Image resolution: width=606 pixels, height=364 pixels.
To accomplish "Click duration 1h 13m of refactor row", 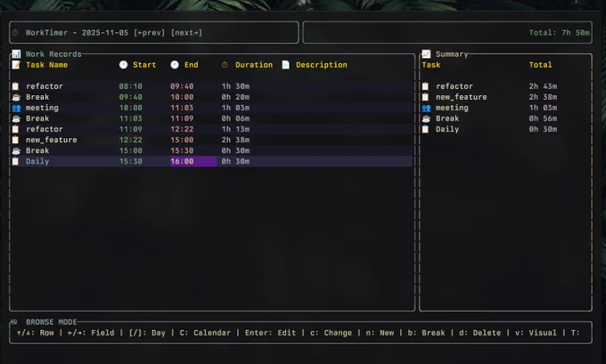I will 235,129.
